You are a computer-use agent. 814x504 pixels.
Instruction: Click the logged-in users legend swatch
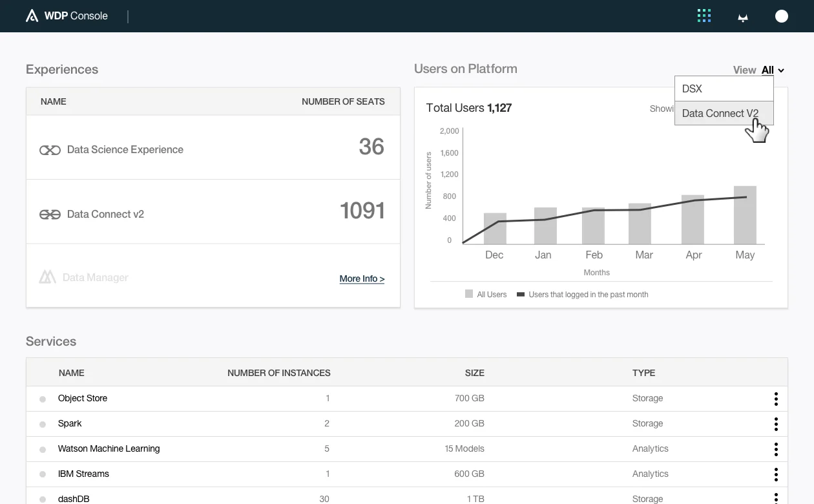[x=521, y=295]
